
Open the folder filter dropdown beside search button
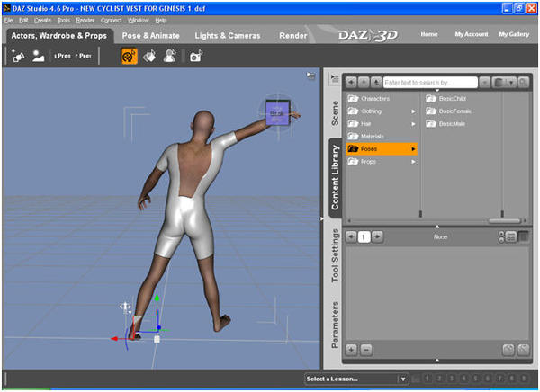point(504,83)
